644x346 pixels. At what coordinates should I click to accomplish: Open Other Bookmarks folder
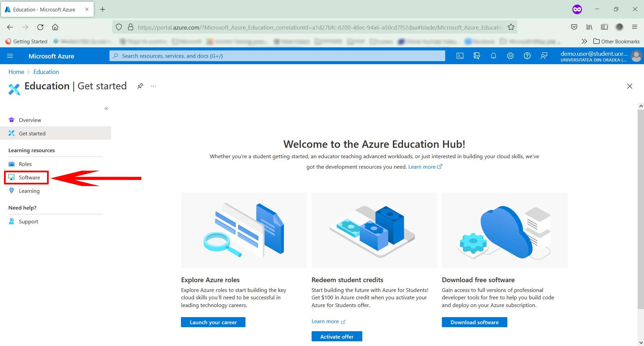(x=616, y=41)
